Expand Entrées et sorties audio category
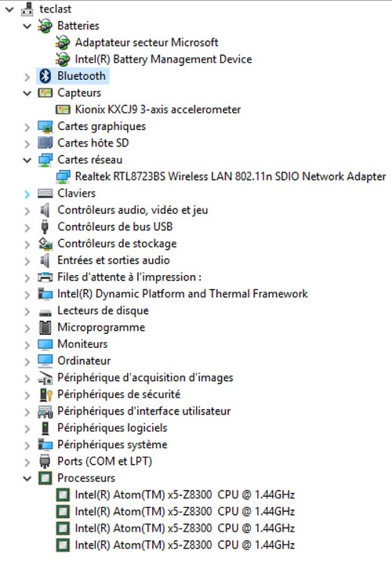This screenshot has height=562, width=392. pos(27,261)
